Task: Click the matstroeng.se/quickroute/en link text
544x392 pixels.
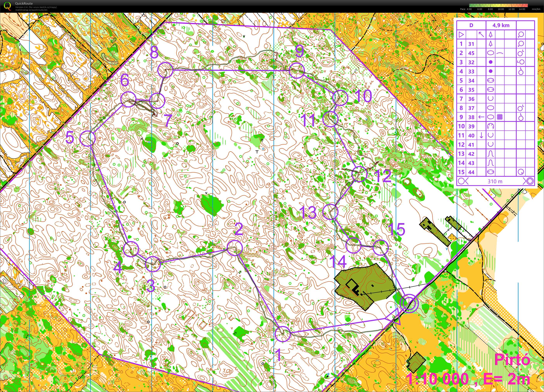Action: [x=31, y=10]
